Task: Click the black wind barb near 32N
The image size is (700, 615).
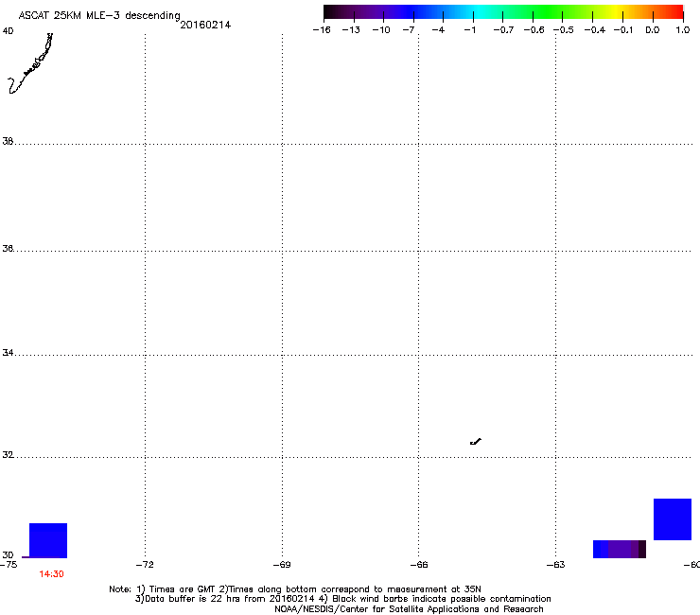Action: (476, 442)
